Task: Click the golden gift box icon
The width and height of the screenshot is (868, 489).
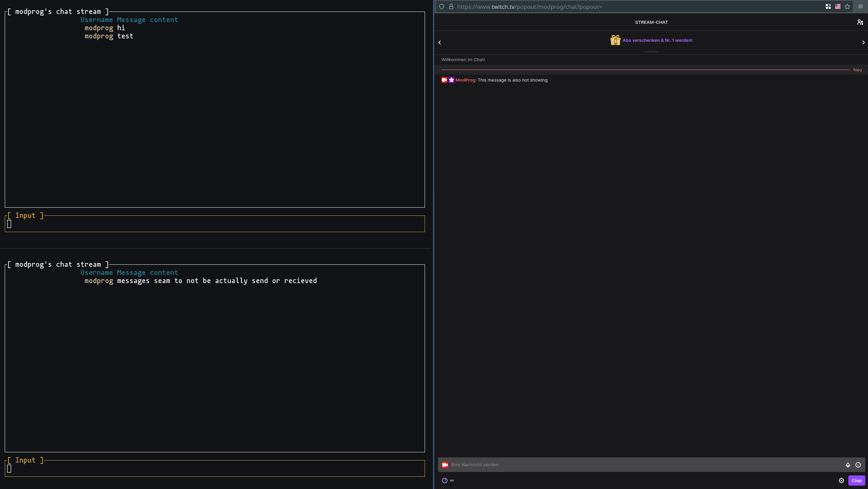Action: tap(615, 40)
